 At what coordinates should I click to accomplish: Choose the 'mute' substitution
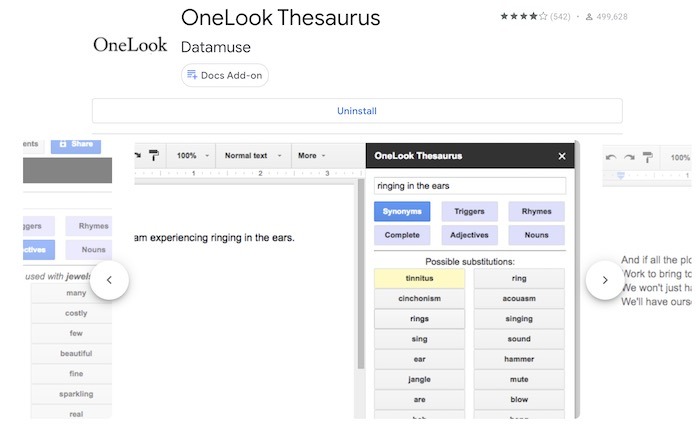coord(519,379)
